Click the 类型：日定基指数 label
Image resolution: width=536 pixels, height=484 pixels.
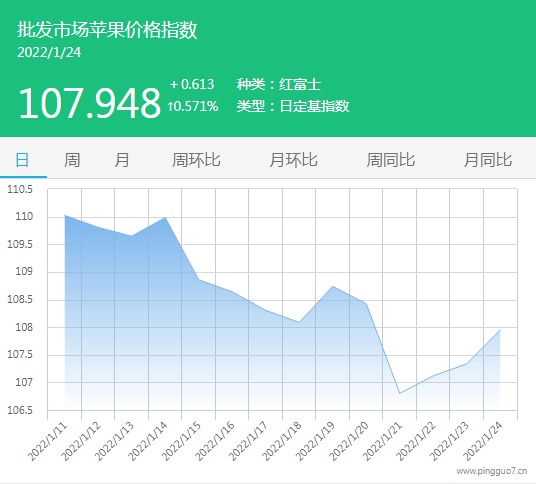tap(293, 106)
